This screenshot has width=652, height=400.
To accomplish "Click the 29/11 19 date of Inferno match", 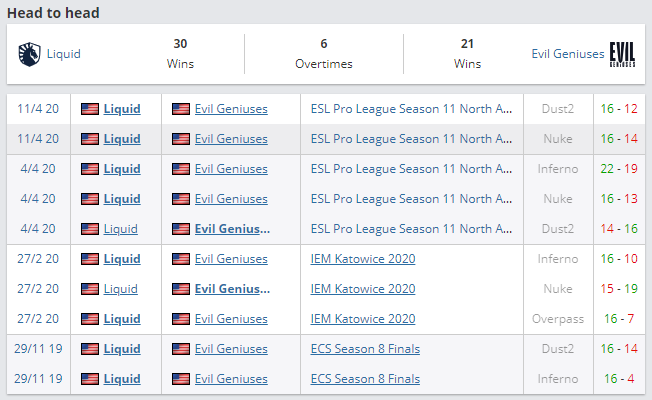I will point(38,379).
